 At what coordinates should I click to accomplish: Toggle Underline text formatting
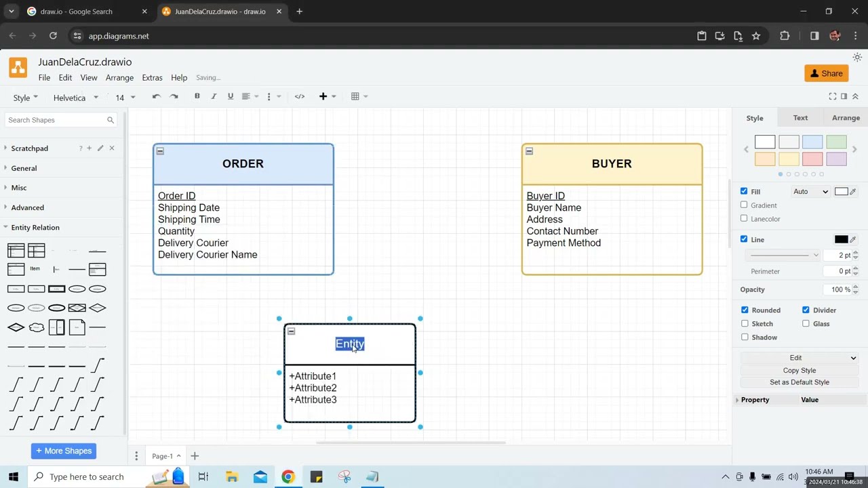(x=231, y=96)
